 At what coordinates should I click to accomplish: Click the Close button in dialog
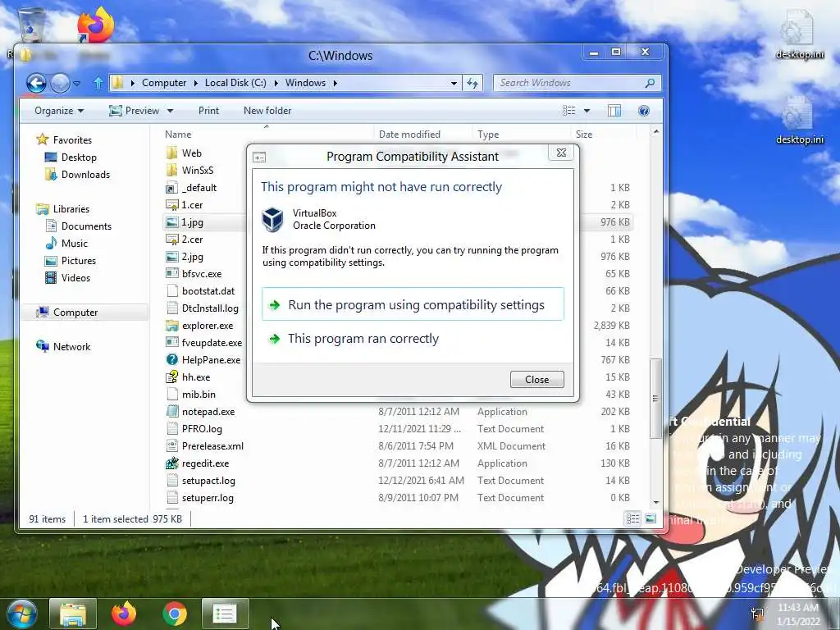coord(536,379)
